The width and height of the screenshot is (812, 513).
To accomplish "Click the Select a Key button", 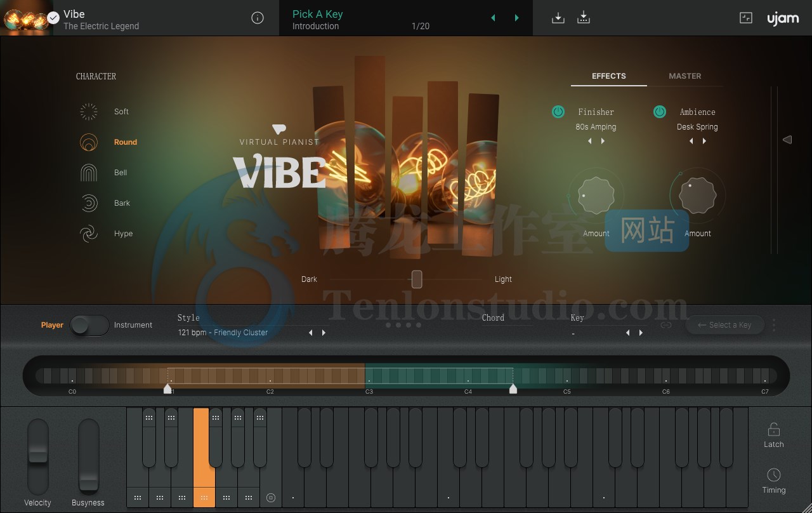I will [x=724, y=325].
